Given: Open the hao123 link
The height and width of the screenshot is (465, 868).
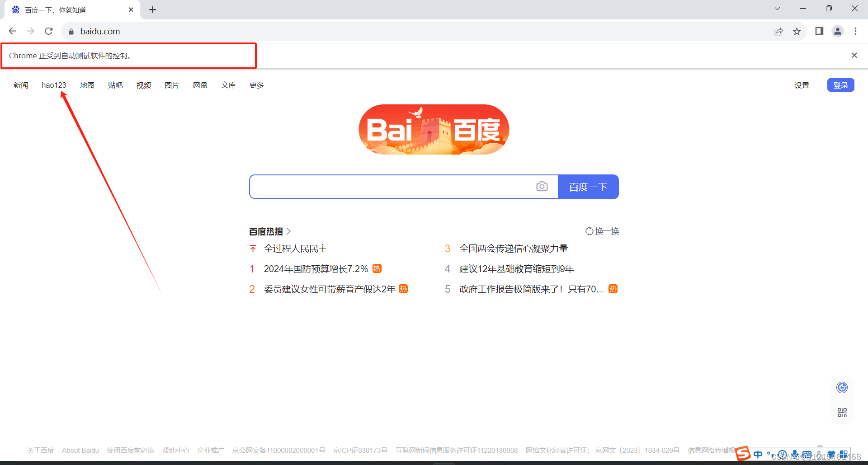Looking at the screenshot, I should click(x=54, y=85).
